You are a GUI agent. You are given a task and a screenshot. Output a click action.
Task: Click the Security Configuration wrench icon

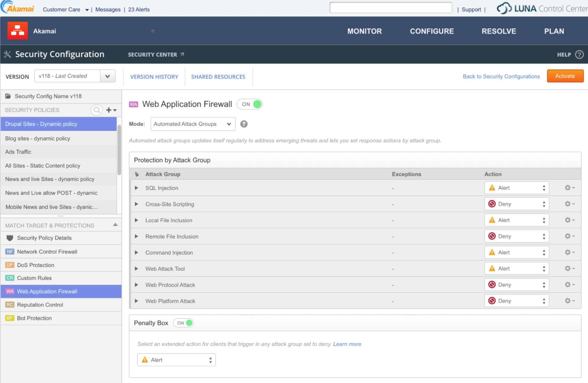7,54
